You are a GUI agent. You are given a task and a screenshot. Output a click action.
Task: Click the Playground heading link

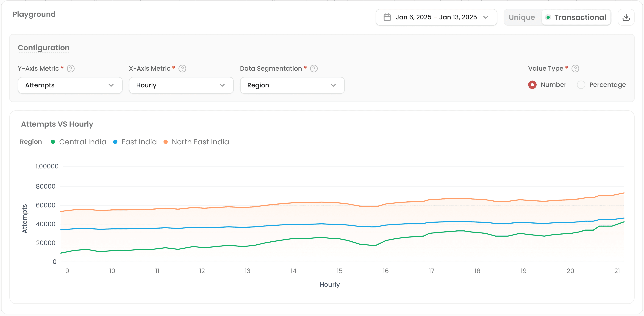(x=34, y=14)
